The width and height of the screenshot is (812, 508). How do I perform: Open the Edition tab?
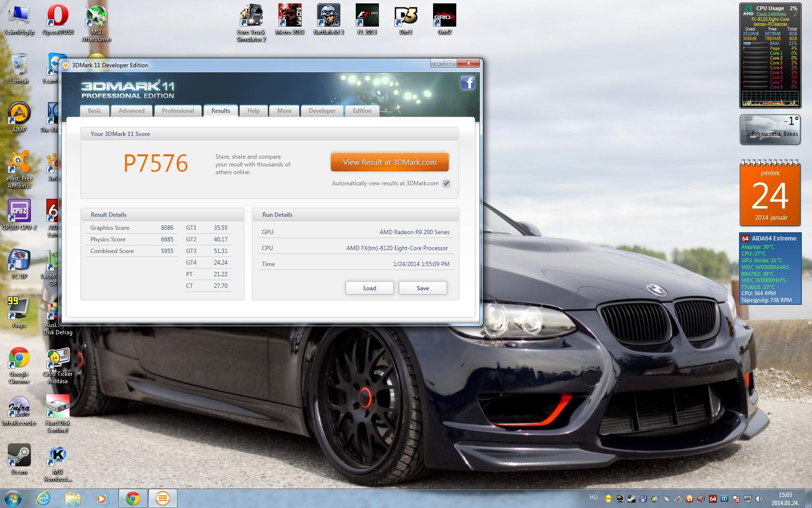coord(362,111)
